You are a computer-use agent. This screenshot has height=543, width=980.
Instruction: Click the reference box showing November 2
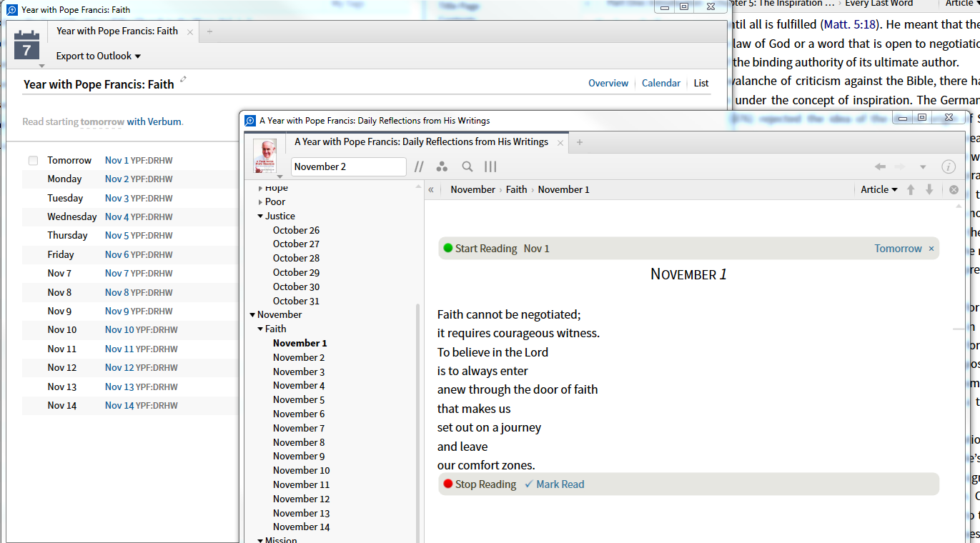348,166
